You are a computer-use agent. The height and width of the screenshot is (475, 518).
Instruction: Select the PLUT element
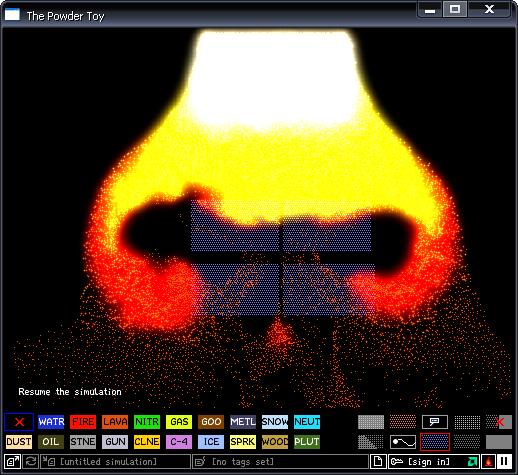click(307, 442)
